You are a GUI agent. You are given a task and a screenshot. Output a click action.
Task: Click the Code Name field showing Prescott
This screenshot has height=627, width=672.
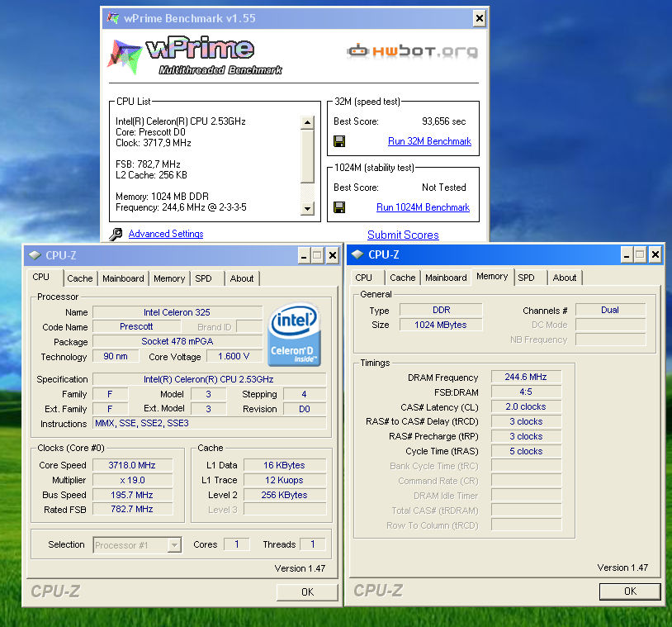tap(136, 327)
